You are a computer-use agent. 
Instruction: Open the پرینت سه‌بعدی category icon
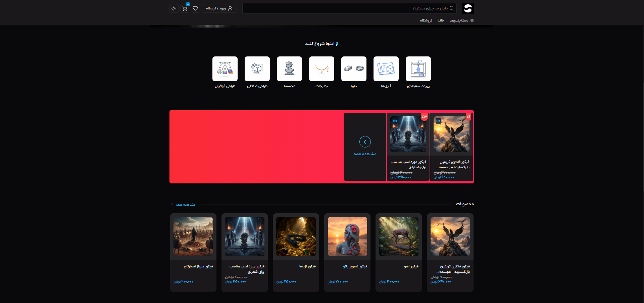pyautogui.click(x=418, y=69)
